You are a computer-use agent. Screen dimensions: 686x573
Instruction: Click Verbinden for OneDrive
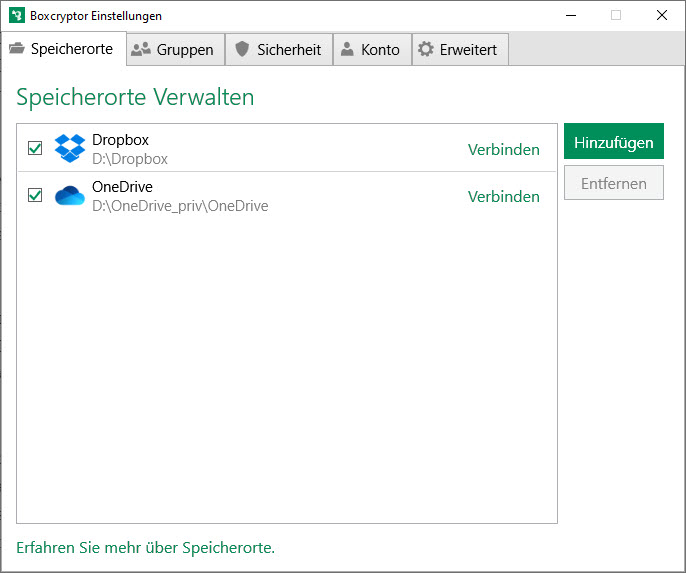click(504, 196)
